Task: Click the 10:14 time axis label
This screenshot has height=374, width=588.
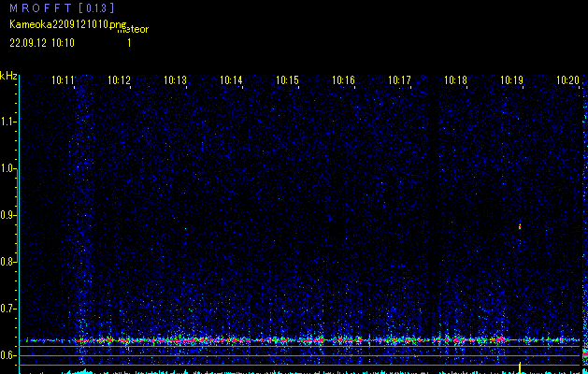Action: point(231,80)
